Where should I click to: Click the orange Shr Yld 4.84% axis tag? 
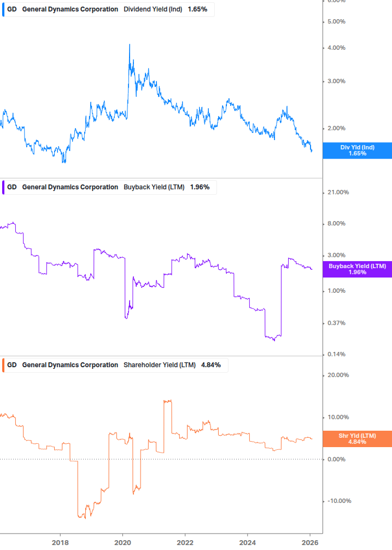(x=358, y=438)
